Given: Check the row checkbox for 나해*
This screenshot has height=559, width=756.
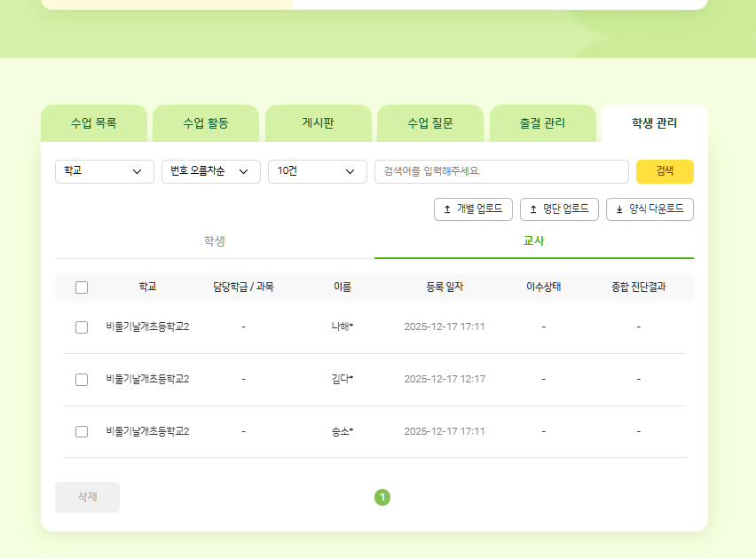Looking at the screenshot, I should 82,327.
